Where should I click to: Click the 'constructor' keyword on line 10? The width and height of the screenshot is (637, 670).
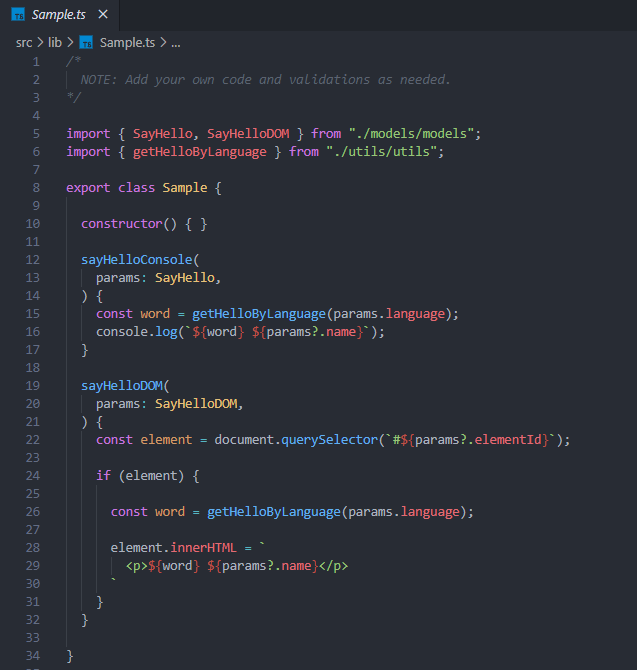[x=122, y=224]
